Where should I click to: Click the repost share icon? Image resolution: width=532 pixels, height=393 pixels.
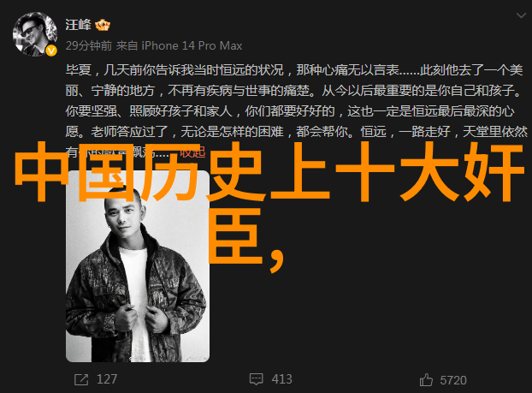coord(81,379)
